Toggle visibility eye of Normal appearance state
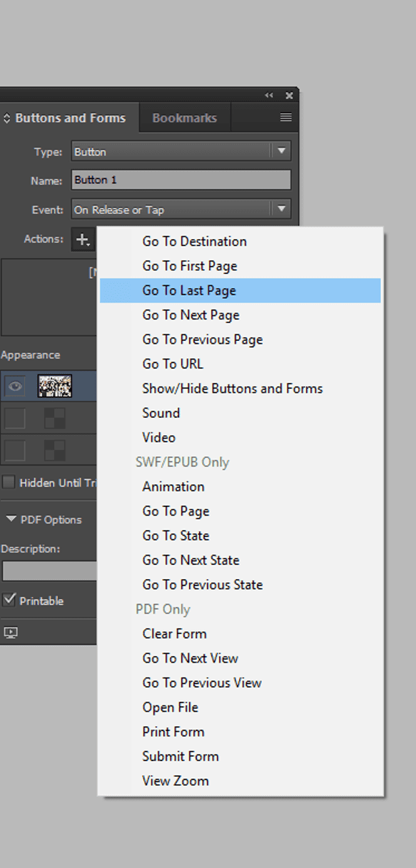Screen dimensions: 416x868 pos(15,387)
